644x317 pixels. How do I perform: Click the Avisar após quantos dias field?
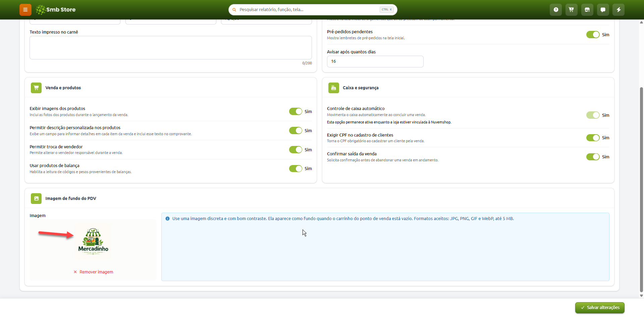[x=375, y=61]
